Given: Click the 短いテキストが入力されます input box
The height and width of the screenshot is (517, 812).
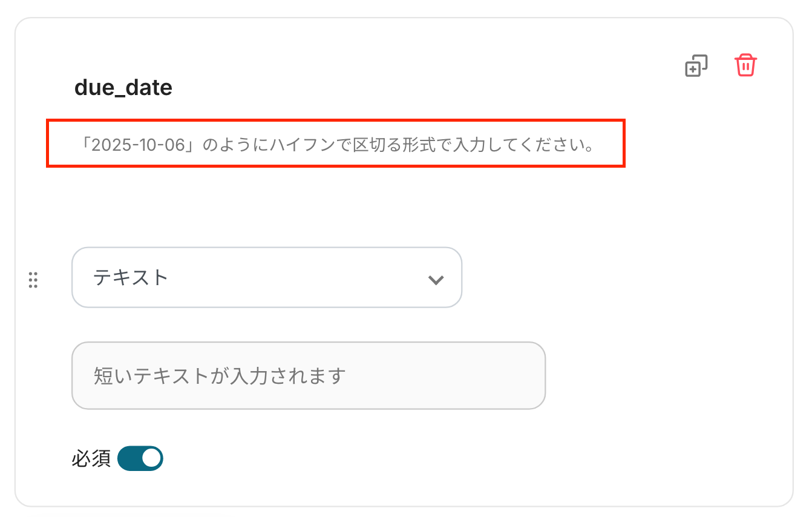Looking at the screenshot, I should point(309,375).
